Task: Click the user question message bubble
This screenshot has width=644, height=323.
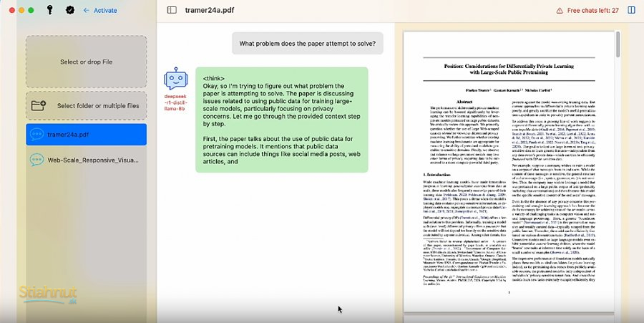Action: (x=307, y=43)
